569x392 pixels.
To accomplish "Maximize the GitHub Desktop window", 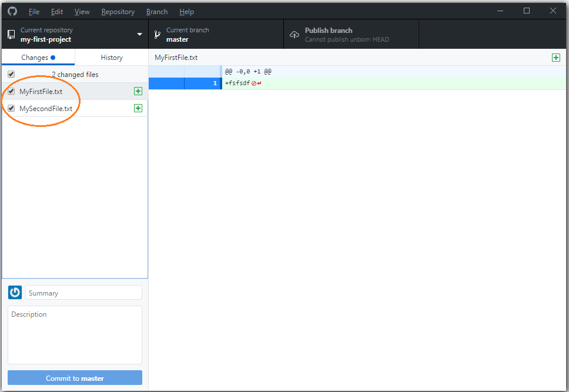I will [x=527, y=11].
